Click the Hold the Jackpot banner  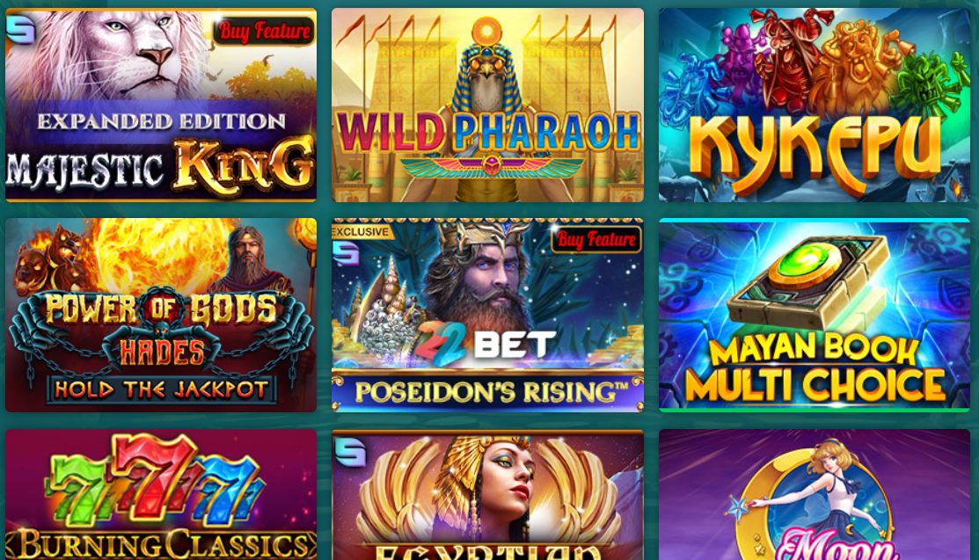(161, 390)
